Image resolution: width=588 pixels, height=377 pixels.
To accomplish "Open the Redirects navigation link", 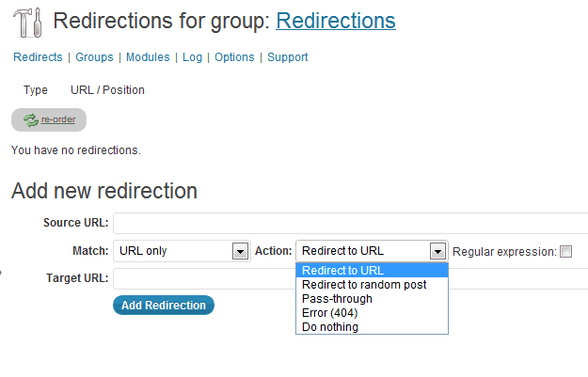I will 38,57.
